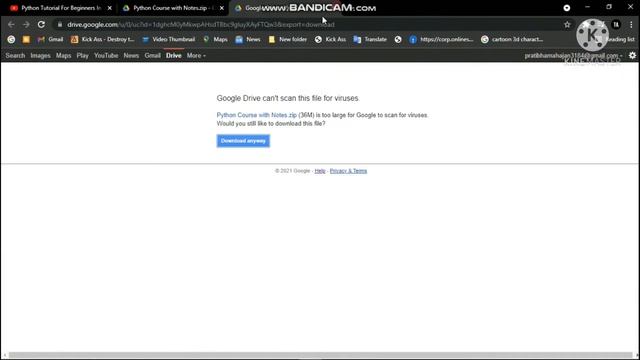Open the yellow bookmark icon beside Gmail
Image resolution: width=640 pixels, height=360 pixels.
tap(26, 39)
